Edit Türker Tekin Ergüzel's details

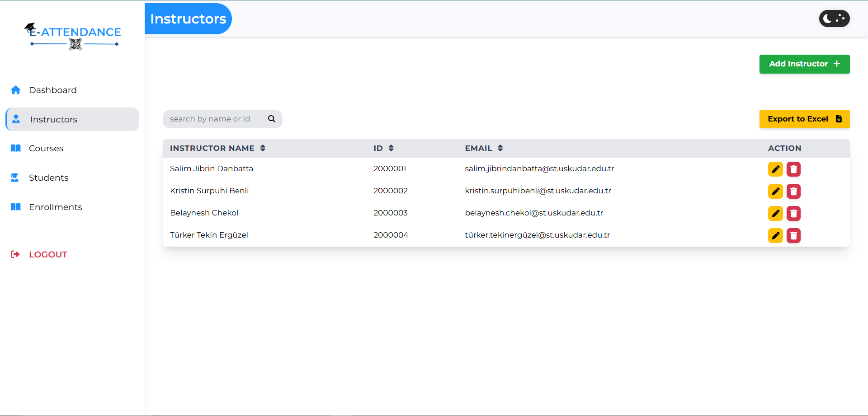[775, 236]
